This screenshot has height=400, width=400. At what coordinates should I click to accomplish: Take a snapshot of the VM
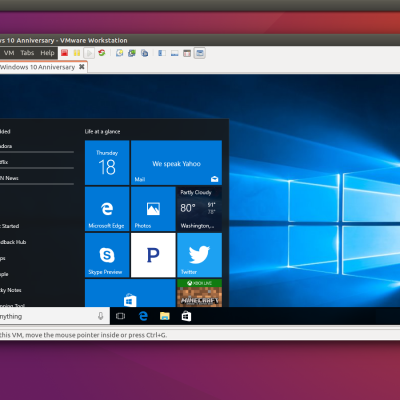click(x=119, y=53)
